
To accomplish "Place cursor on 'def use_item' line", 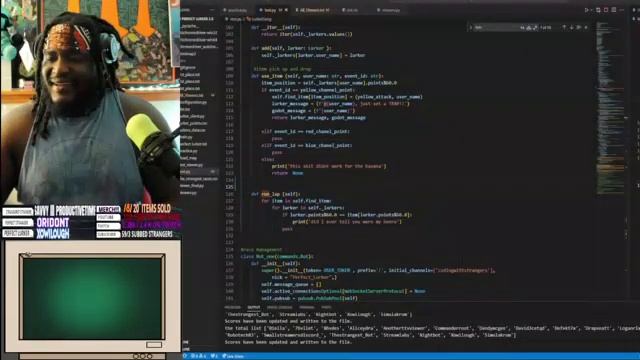I will 317,76.
